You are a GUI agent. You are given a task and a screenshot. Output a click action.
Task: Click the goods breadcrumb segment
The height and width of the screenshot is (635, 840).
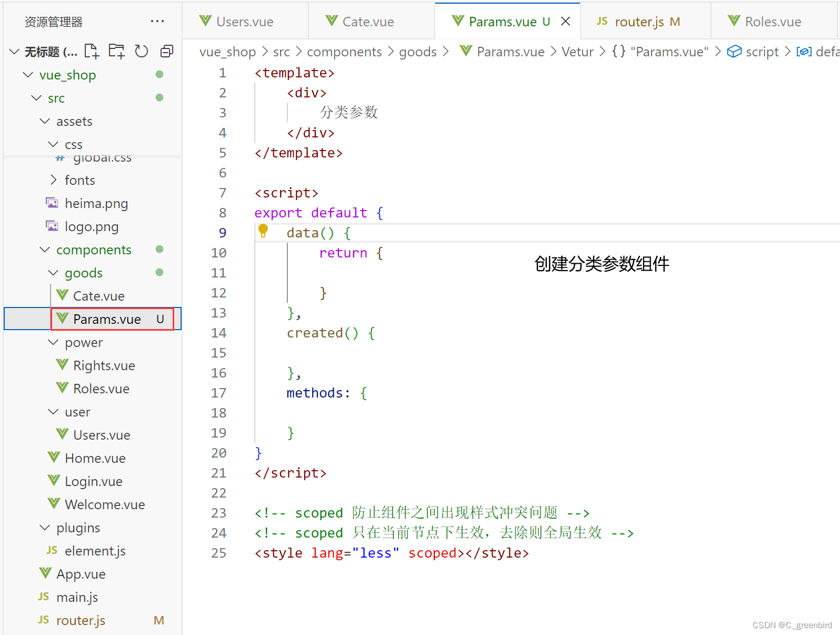[418, 52]
